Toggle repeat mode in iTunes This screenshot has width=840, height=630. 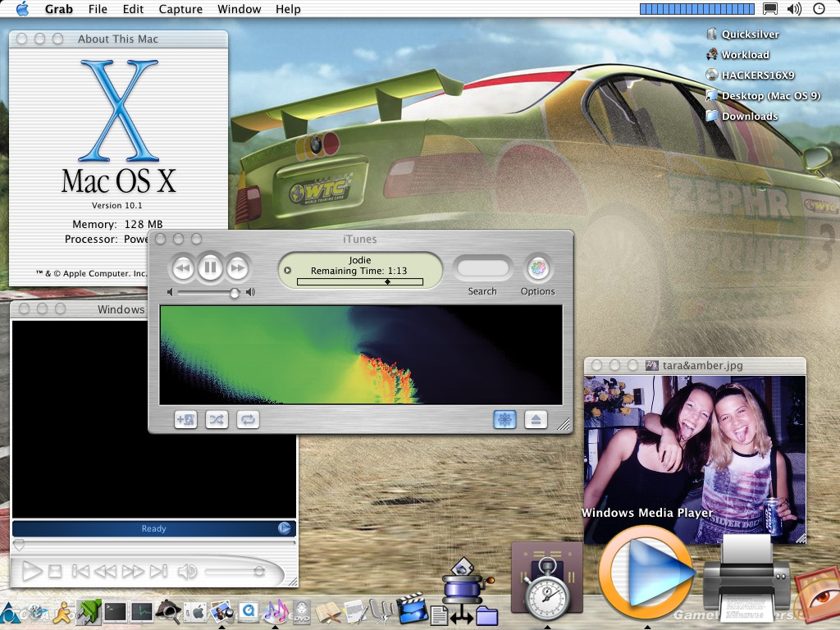(x=248, y=419)
